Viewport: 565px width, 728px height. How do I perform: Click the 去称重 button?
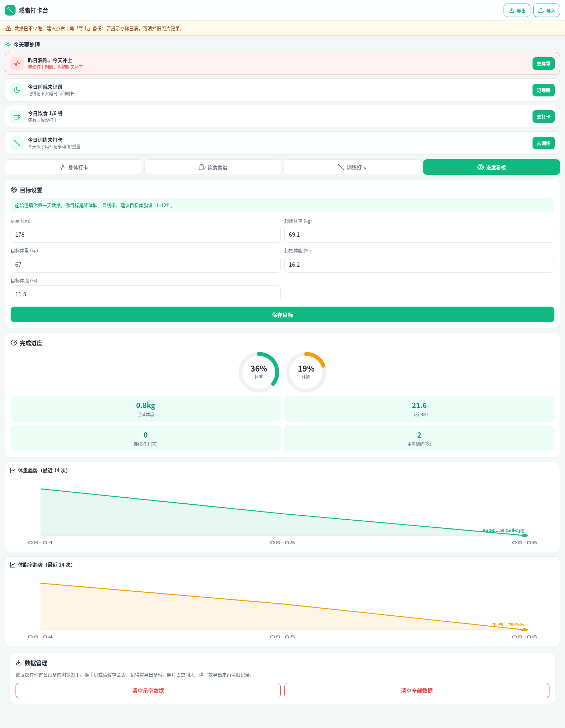pos(543,64)
